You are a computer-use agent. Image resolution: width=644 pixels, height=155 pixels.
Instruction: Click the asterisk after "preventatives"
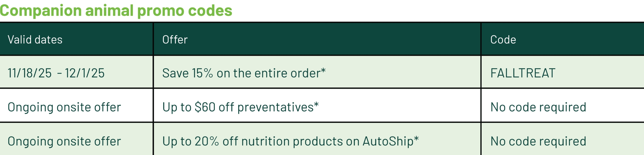[316, 104]
